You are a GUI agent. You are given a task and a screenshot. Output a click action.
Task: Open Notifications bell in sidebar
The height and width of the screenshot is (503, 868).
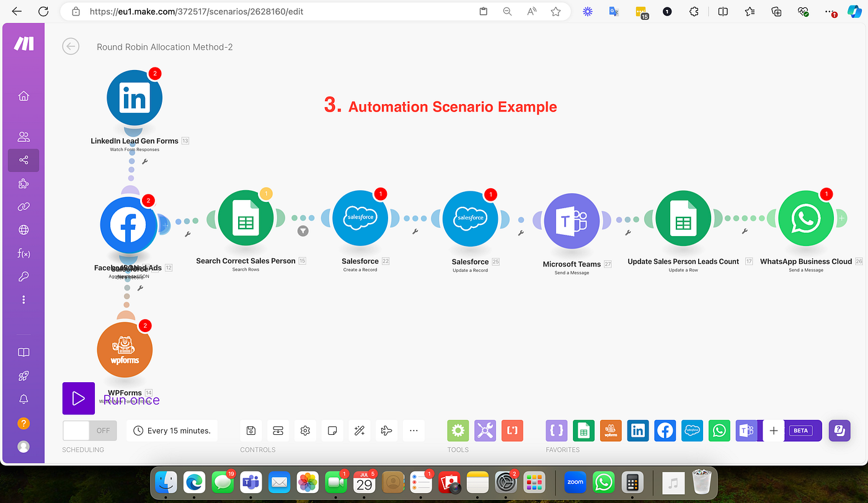click(x=24, y=400)
